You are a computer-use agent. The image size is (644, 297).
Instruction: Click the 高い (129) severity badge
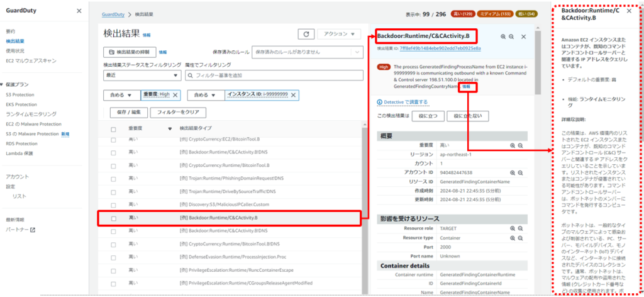coord(463,14)
